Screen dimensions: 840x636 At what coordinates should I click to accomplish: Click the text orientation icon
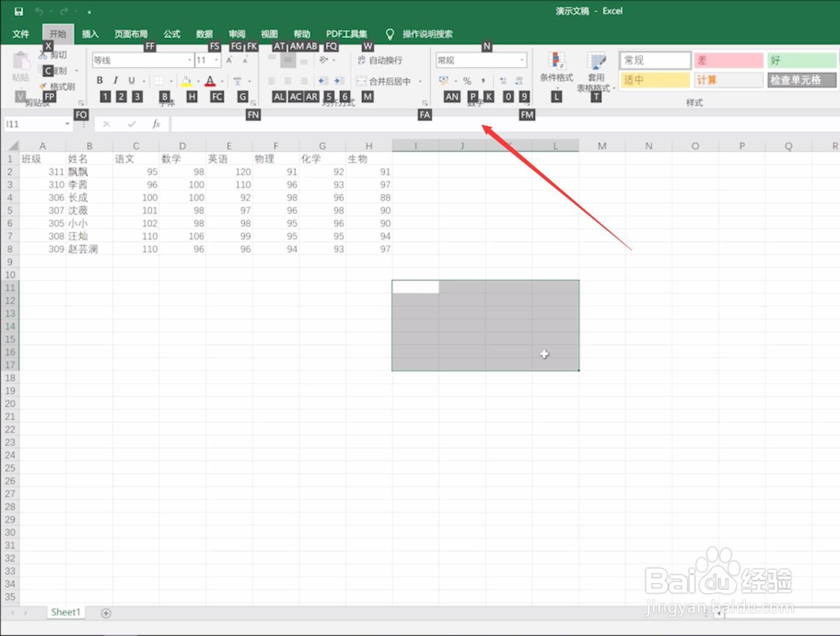tap(324, 60)
